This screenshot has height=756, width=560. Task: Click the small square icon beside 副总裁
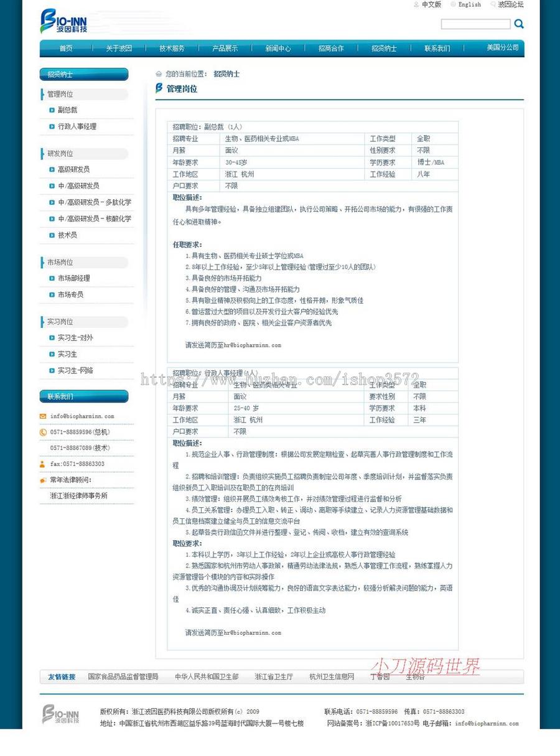52,110
